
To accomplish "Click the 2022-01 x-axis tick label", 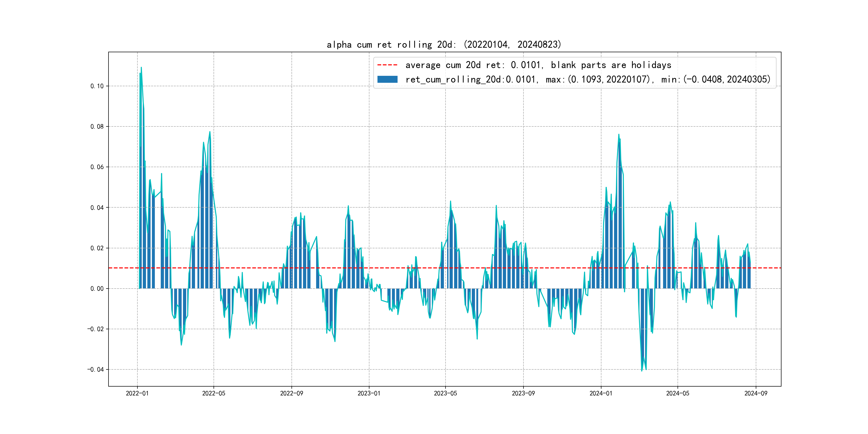I will 137,394.
